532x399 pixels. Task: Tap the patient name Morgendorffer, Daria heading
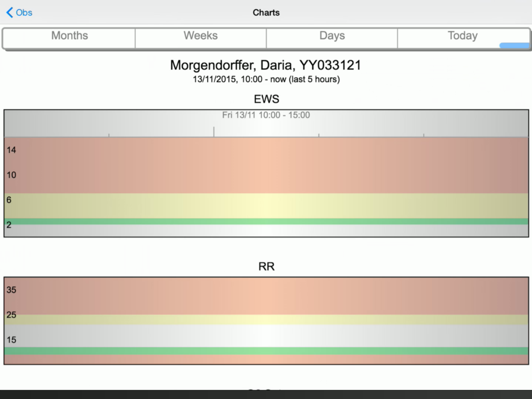click(266, 65)
